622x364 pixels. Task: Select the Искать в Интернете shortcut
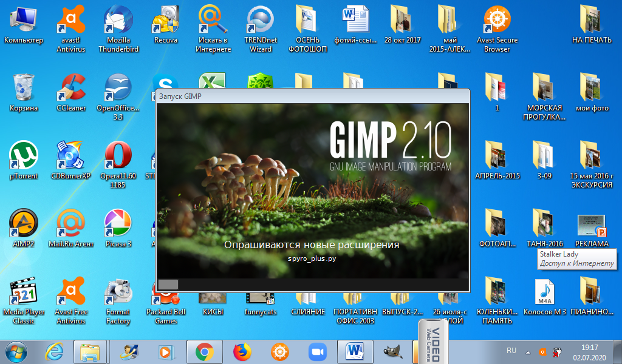point(213,29)
